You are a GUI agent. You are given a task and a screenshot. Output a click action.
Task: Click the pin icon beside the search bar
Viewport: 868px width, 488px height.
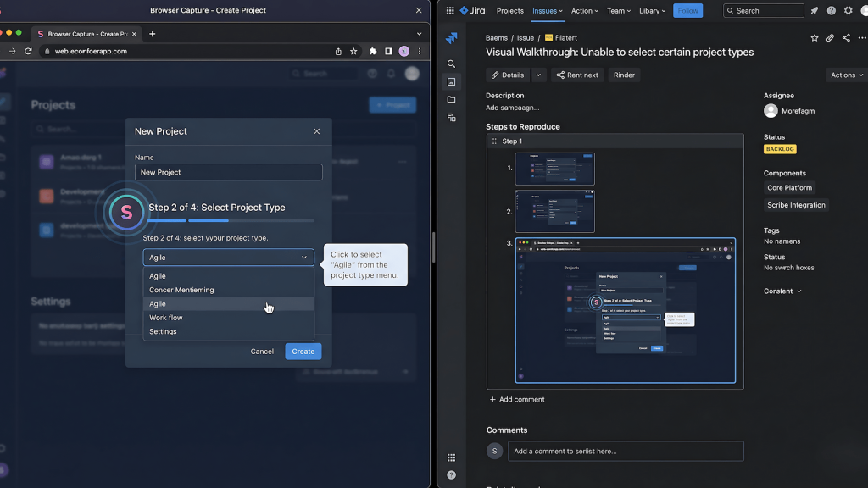(815, 10)
